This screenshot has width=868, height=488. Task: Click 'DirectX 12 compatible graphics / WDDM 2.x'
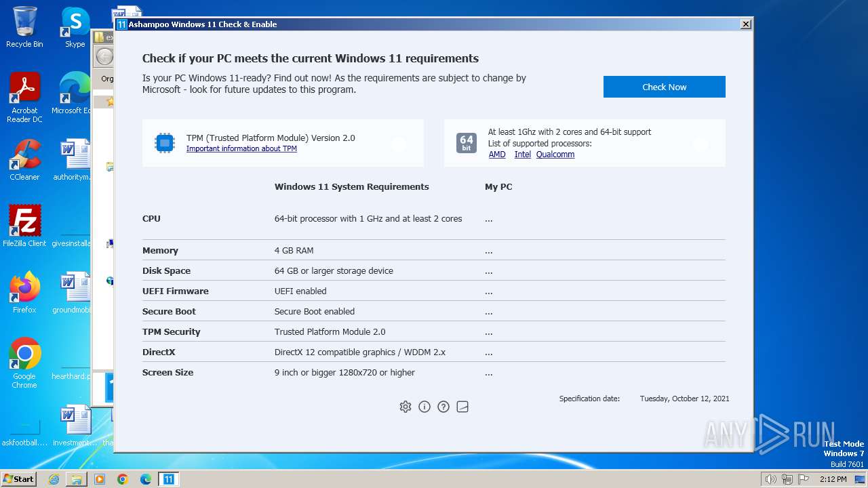pos(360,352)
